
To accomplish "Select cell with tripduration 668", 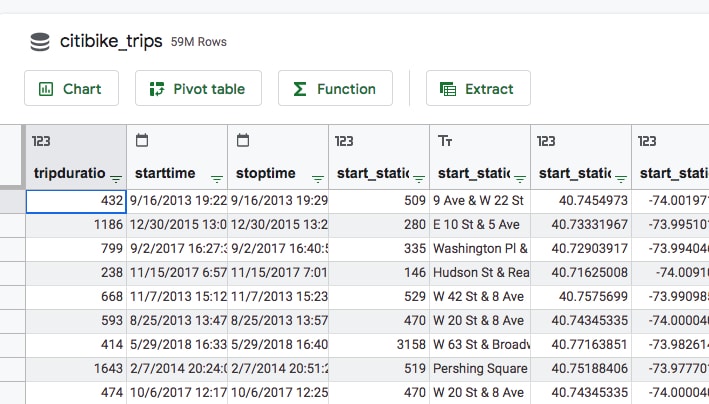I will point(76,297).
